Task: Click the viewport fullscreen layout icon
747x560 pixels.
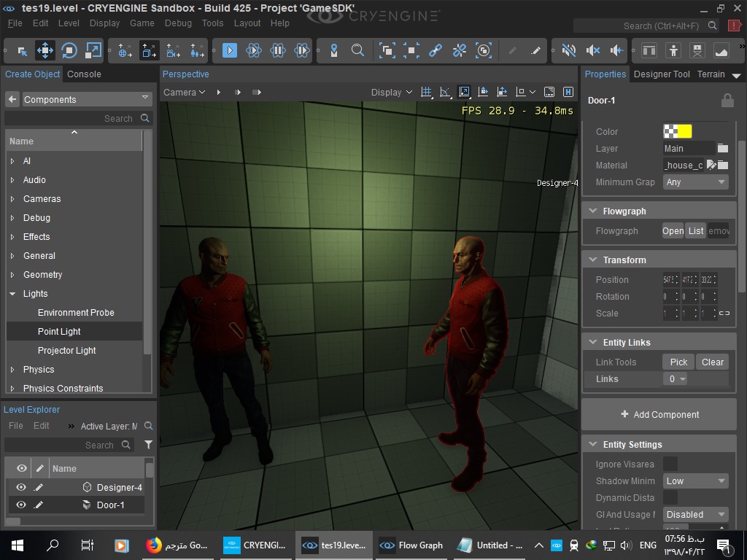Action: coord(549,92)
